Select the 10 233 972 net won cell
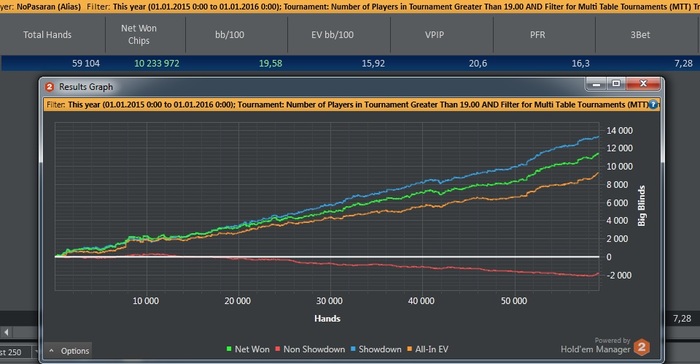The image size is (700, 364). point(157,63)
